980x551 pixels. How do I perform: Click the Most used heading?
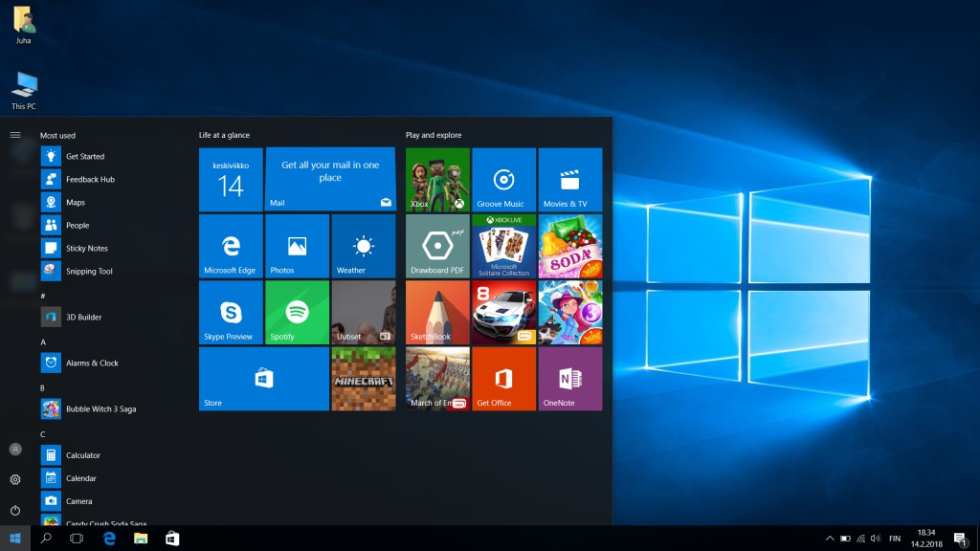point(57,136)
